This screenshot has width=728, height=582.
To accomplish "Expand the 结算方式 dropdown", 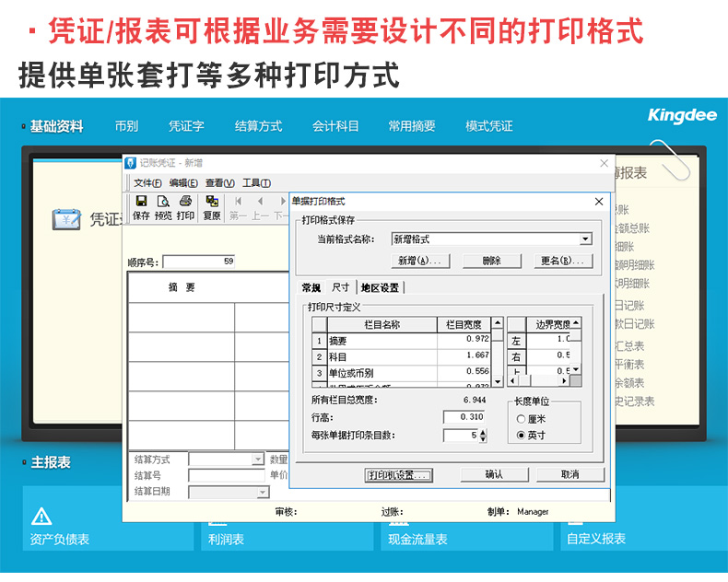I will (258, 459).
